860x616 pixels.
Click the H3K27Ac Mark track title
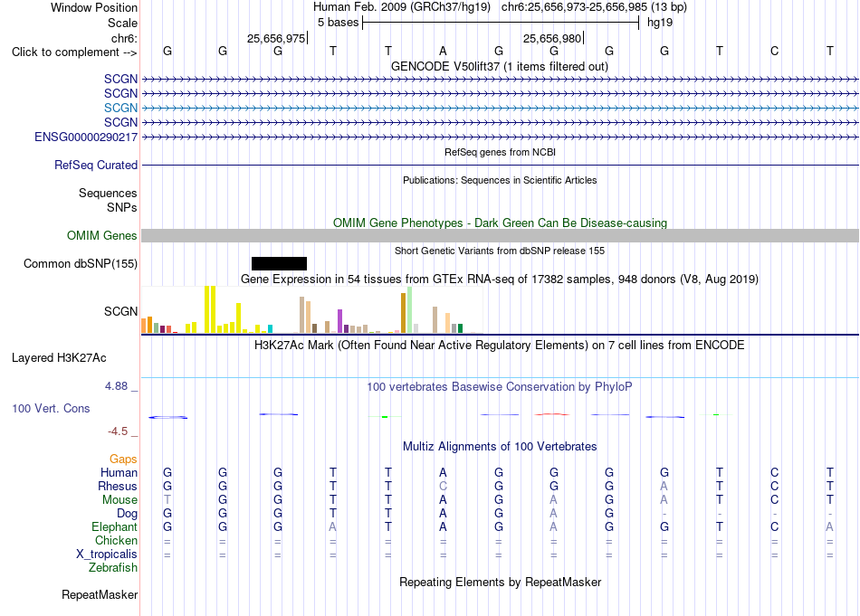pyautogui.click(x=499, y=346)
